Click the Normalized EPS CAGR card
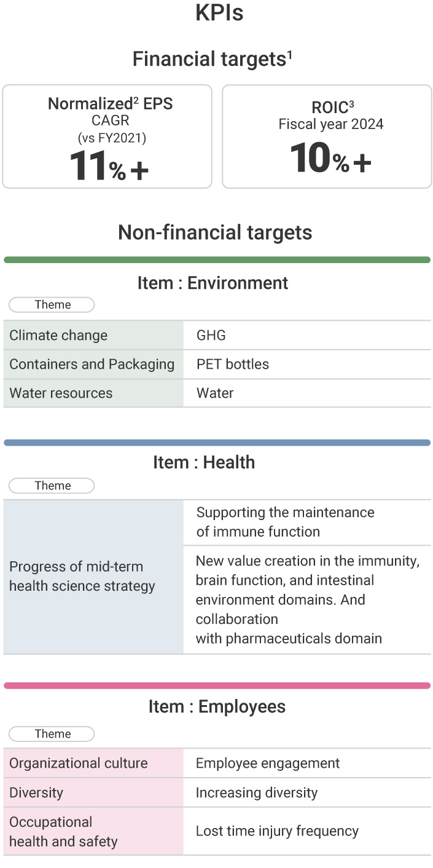The width and height of the screenshot is (433, 868). click(x=107, y=136)
